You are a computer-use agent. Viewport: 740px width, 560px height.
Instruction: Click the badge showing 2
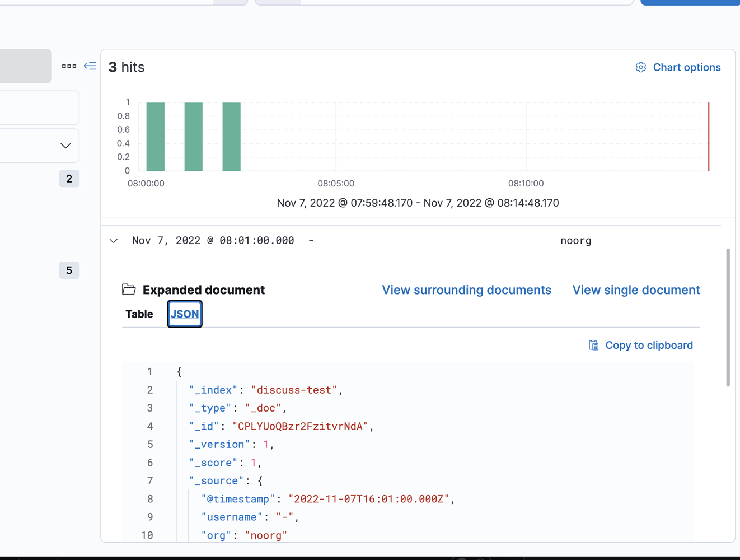(69, 178)
